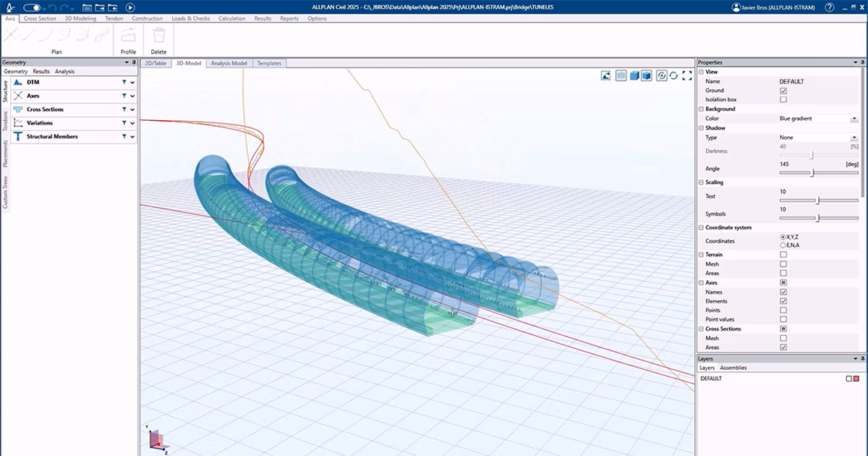Click the red color swatch of DEFAULT layer
The width and height of the screenshot is (868, 456).
[857, 379]
